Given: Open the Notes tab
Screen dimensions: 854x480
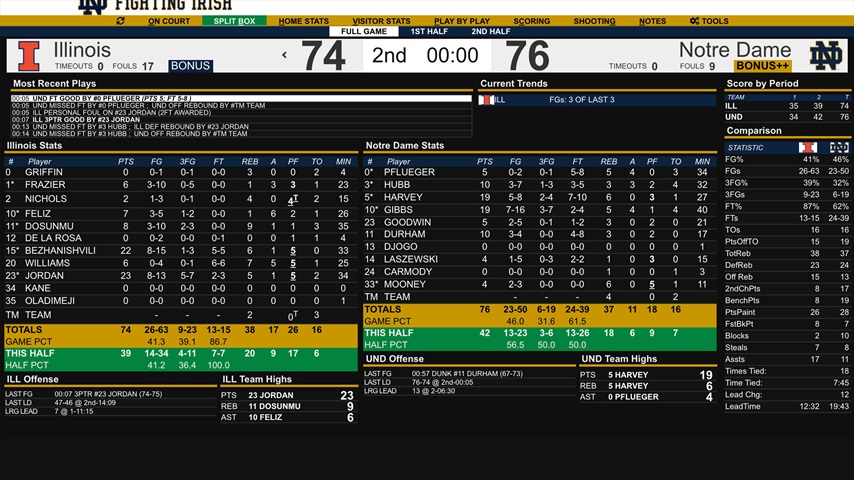Looking at the screenshot, I should (652, 21).
